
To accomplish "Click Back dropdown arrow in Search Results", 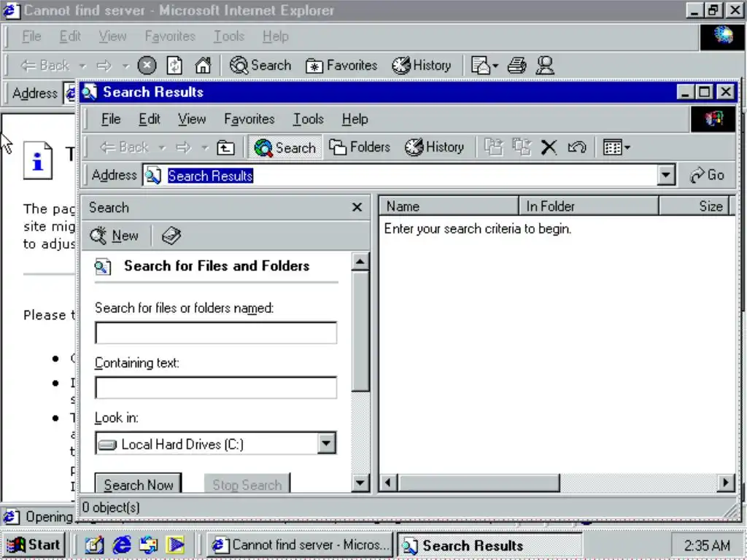I will pyautogui.click(x=162, y=147).
